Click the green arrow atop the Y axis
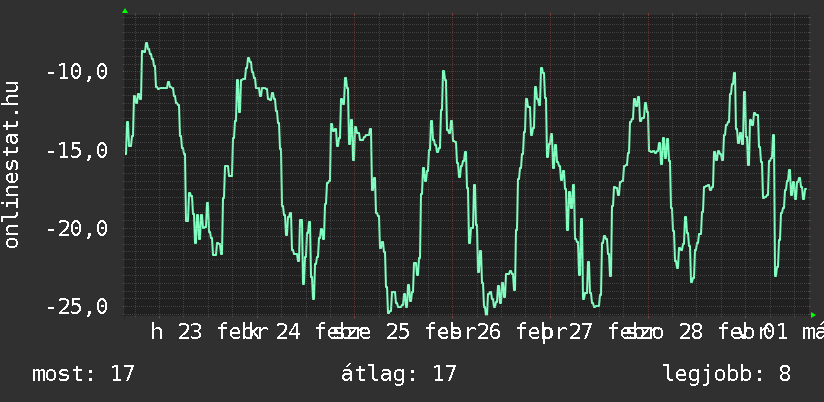Screen dimensions: 824x402 [x=124, y=11]
